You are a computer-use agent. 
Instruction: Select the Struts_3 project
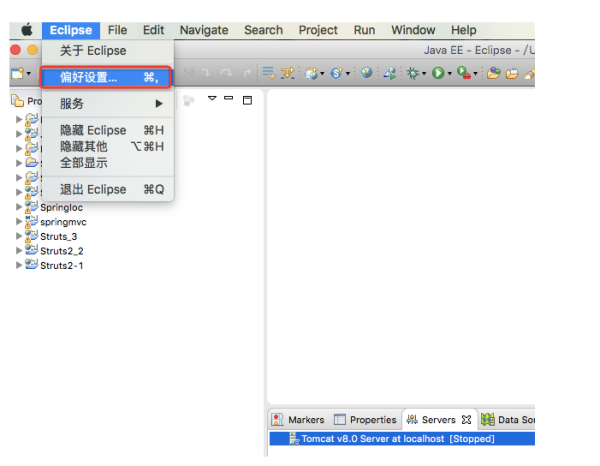point(59,236)
